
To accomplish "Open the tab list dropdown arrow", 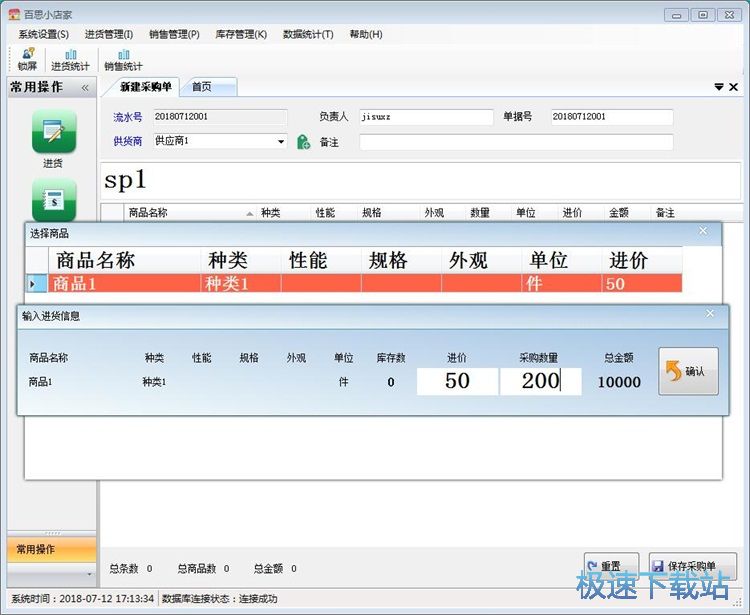I will click(718, 87).
